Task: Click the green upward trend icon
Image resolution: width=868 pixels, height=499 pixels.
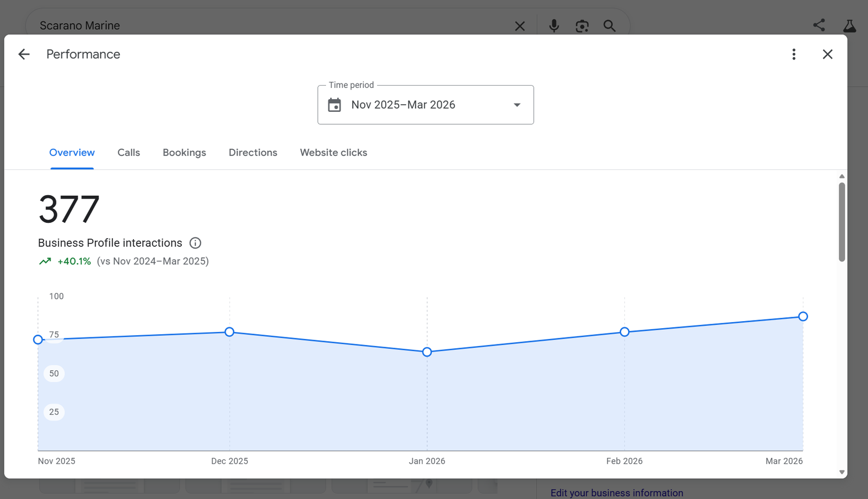Action: [45, 261]
